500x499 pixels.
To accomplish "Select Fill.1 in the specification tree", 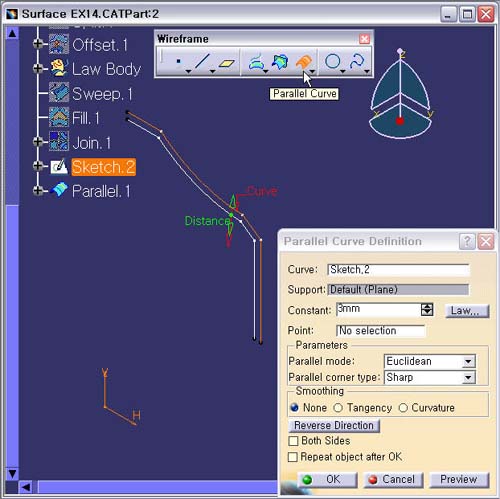I will [x=86, y=118].
